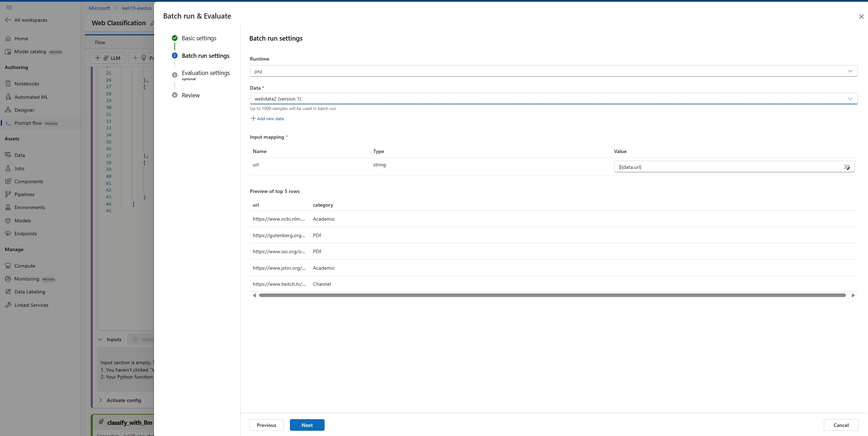Go to Basic settings step
This screenshot has width=868, height=436.
click(x=199, y=38)
